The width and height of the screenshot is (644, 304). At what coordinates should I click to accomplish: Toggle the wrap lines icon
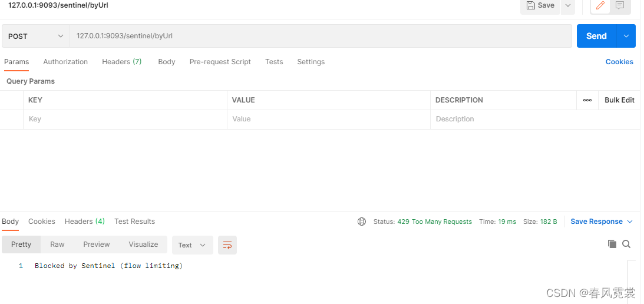tap(227, 245)
